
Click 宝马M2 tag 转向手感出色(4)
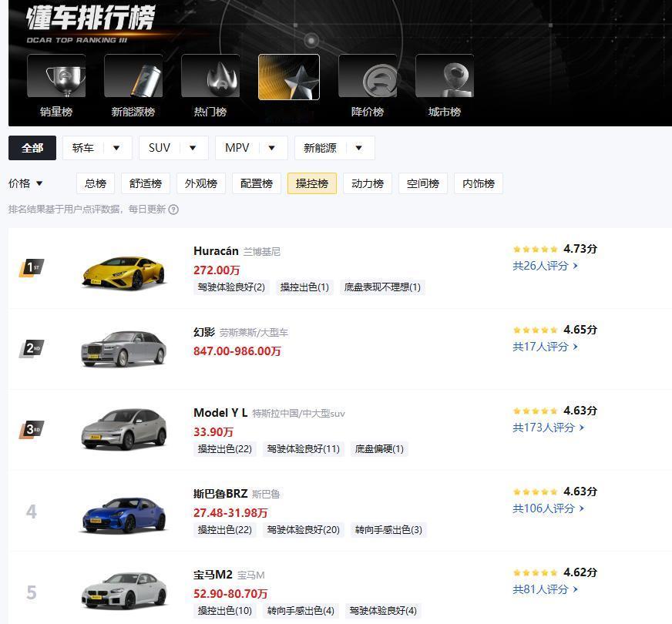(x=301, y=611)
